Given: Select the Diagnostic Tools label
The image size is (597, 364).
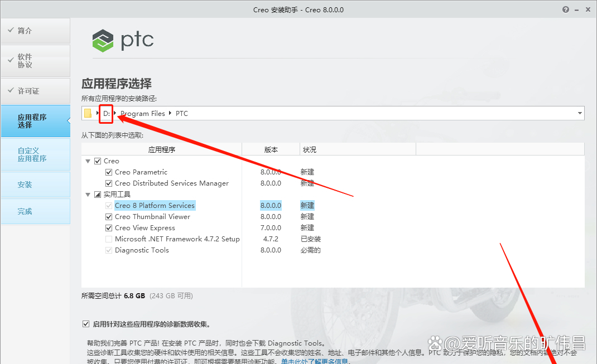Looking at the screenshot, I should pyautogui.click(x=142, y=250).
